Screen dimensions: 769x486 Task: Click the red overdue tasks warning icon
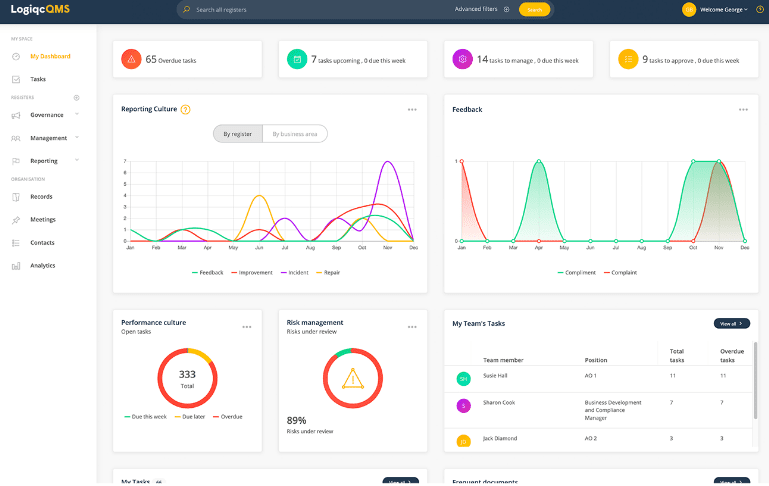click(131, 60)
